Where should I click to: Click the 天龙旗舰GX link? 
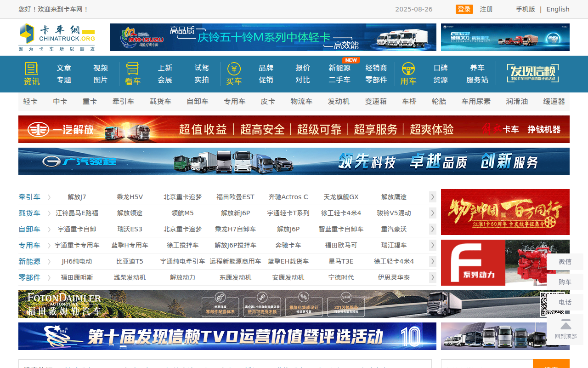coord(341,197)
